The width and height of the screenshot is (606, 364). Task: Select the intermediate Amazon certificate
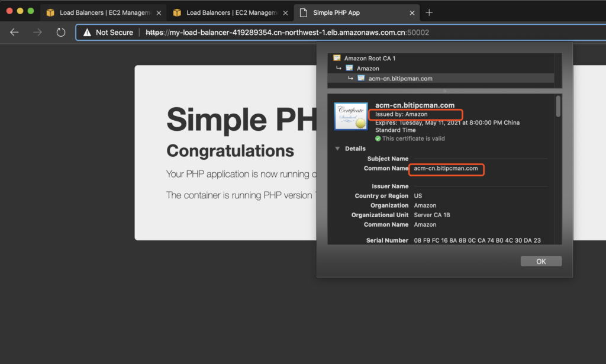368,68
